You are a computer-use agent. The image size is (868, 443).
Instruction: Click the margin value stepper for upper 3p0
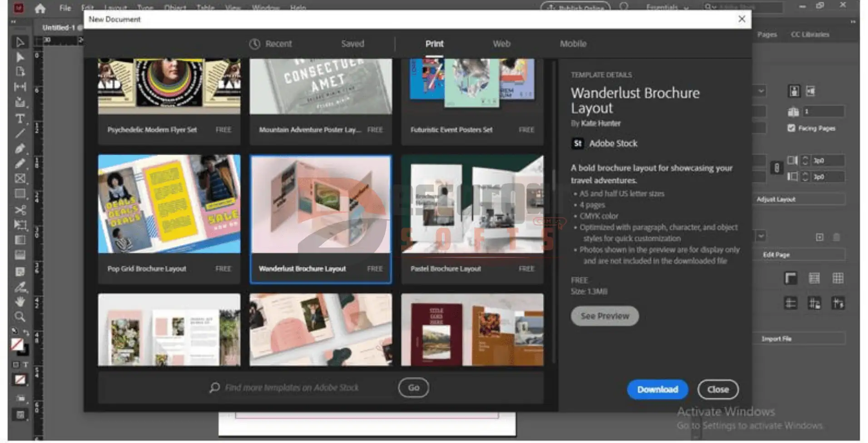805,160
